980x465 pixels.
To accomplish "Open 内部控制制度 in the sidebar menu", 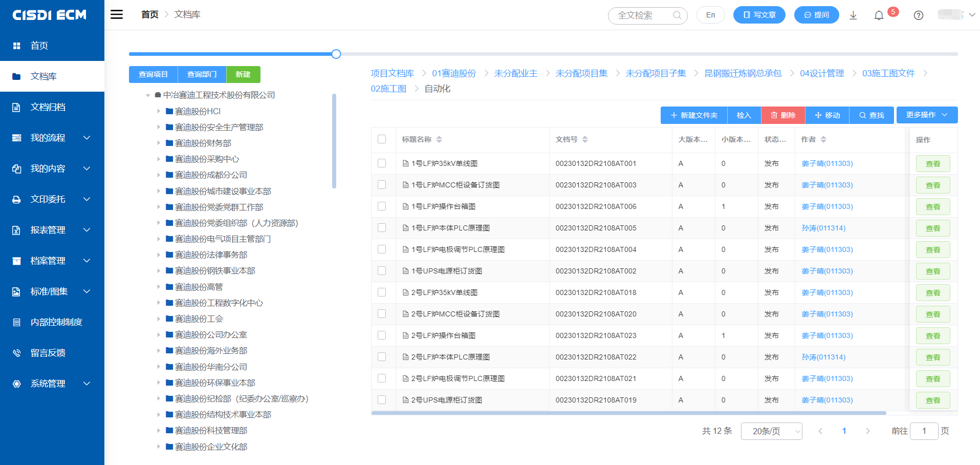I will [52, 322].
